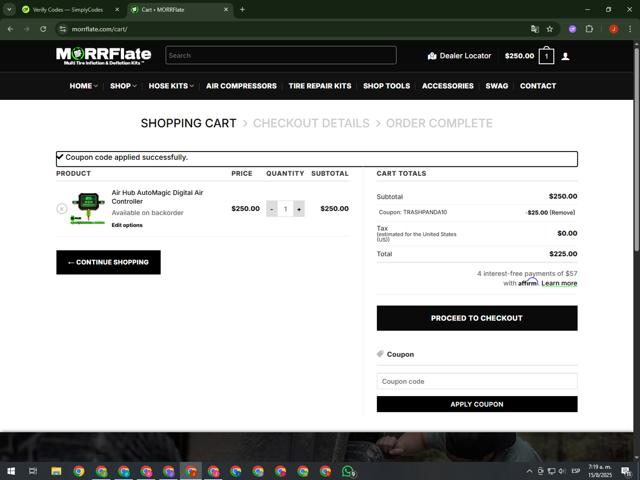Open a new browser tab
The image size is (640, 480).
242,9
